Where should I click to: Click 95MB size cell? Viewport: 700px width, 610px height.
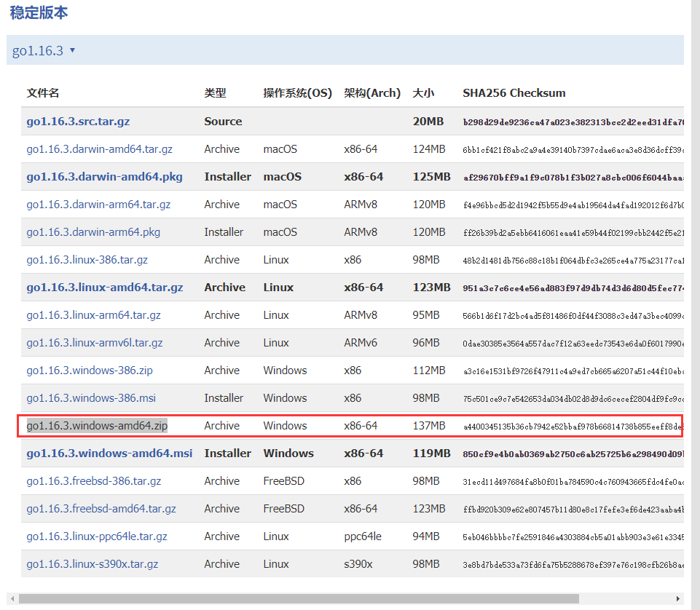(426, 315)
